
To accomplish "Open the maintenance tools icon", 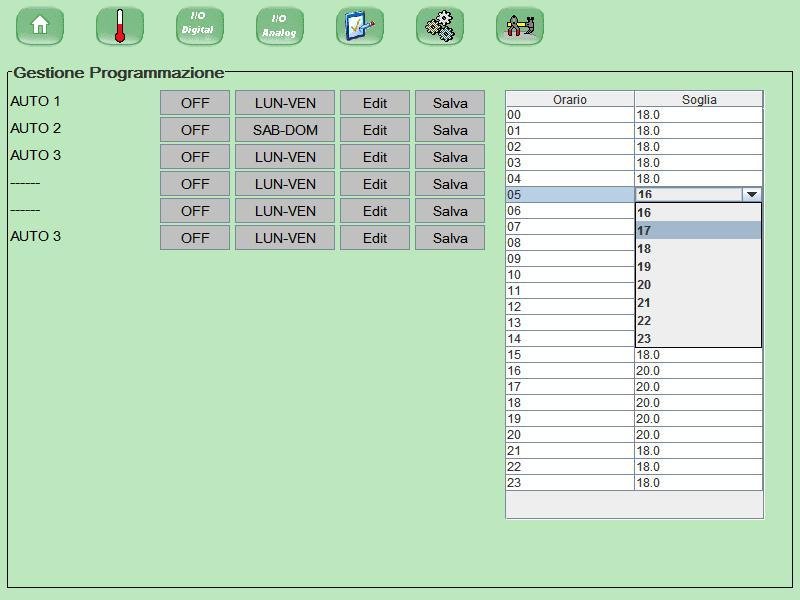I will (x=520, y=26).
